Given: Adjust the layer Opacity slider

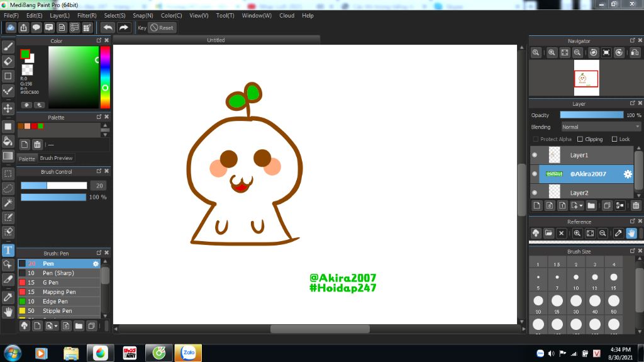Looking at the screenshot, I should click(x=591, y=115).
